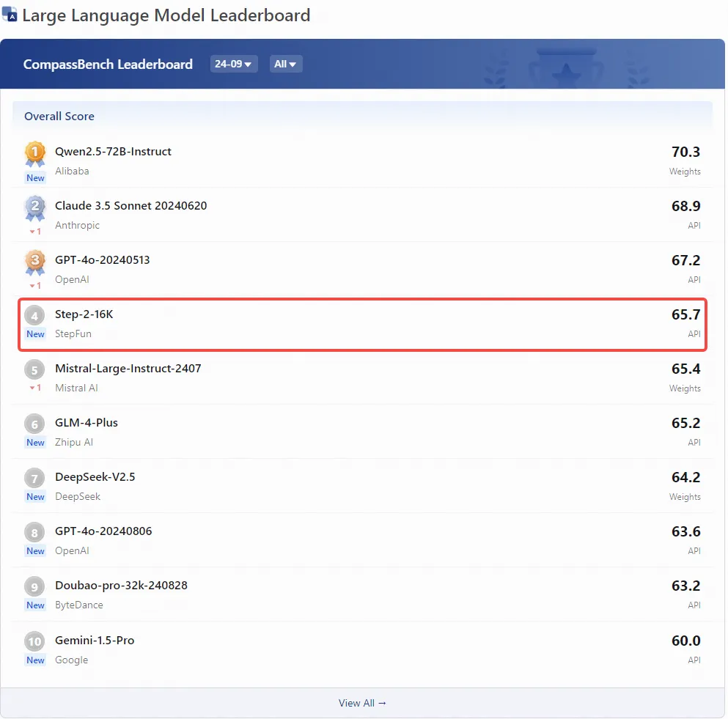728x719 pixels.
Task: Click the rank 8 badge icon
Action: pyautogui.click(x=34, y=532)
